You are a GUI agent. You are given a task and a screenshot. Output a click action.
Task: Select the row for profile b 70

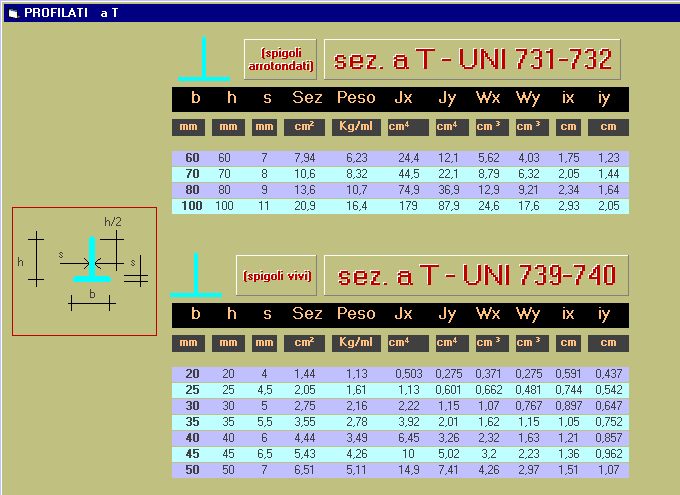point(400,174)
